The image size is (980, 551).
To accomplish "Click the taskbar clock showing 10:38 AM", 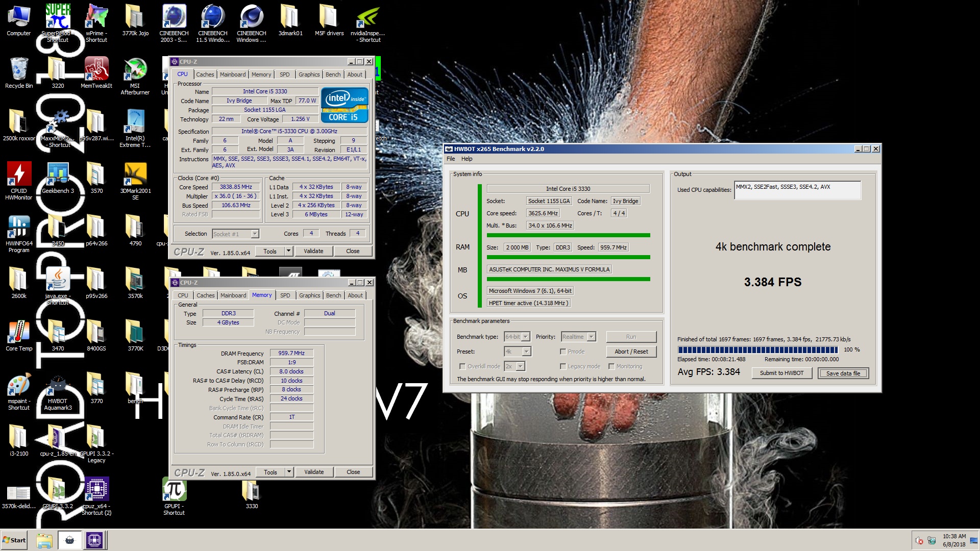I will coord(954,540).
